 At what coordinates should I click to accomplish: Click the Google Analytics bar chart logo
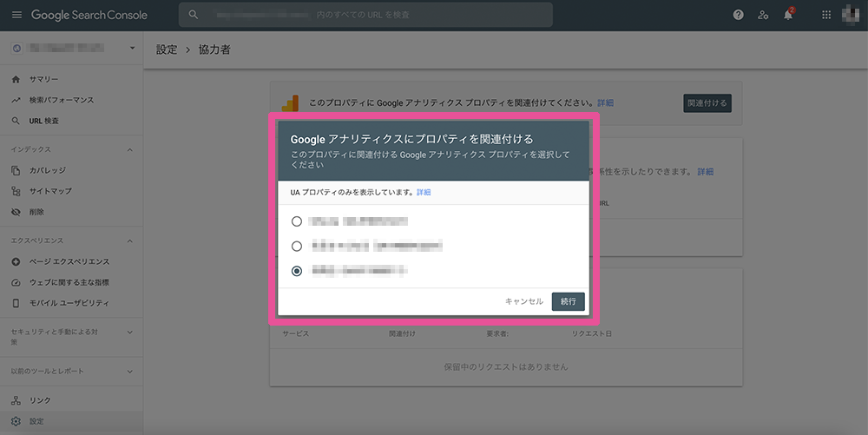pyautogui.click(x=290, y=103)
